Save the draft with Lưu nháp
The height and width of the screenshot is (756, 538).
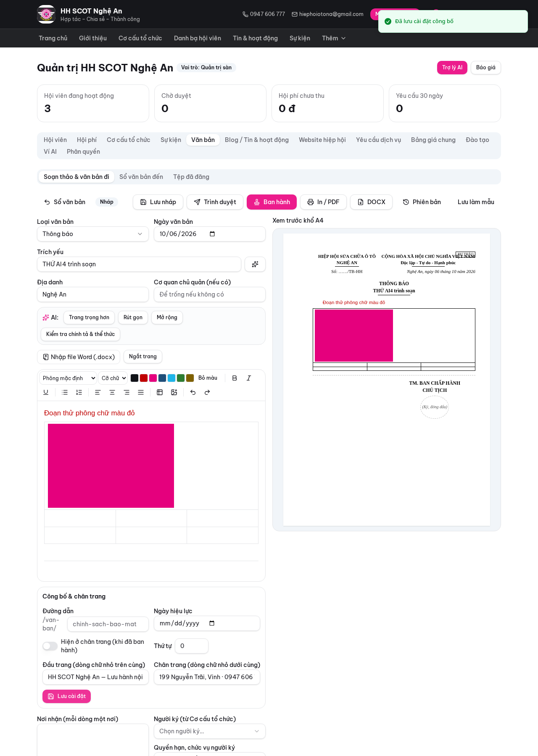tap(158, 202)
